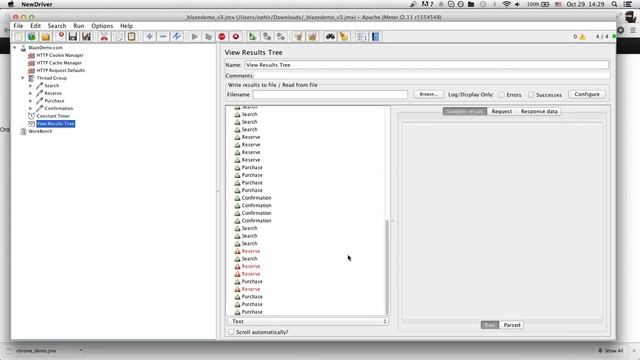This screenshot has width=640, height=360.
Task: Create a new test plan via toolbar
Action: (x=18, y=37)
